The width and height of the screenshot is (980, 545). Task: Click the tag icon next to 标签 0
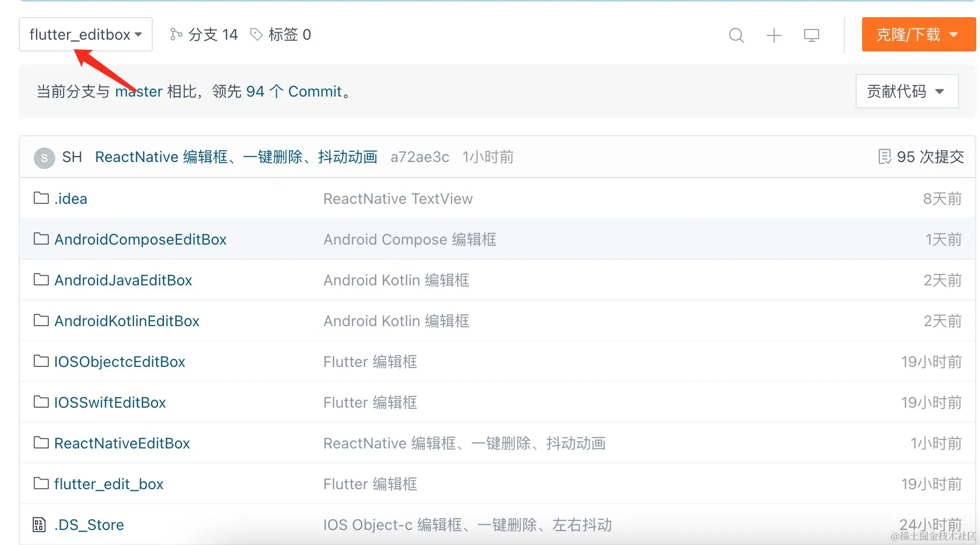tap(257, 34)
